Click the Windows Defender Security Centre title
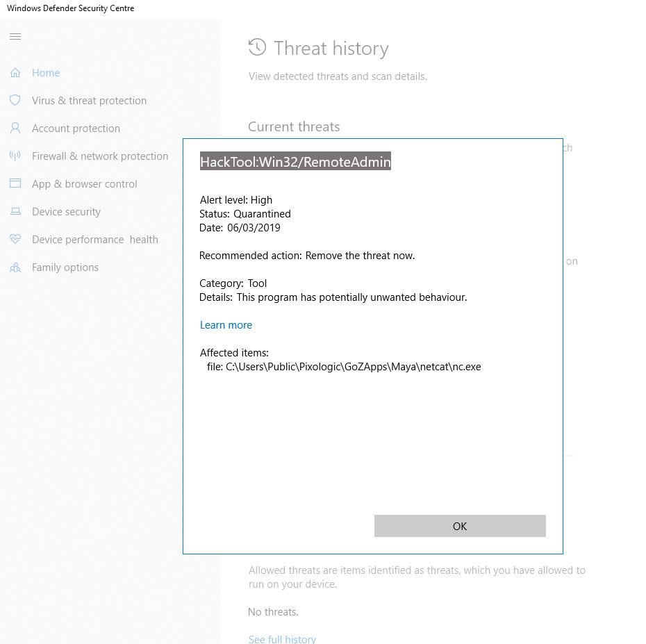The height and width of the screenshot is (644, 646). tap(70, 8)
